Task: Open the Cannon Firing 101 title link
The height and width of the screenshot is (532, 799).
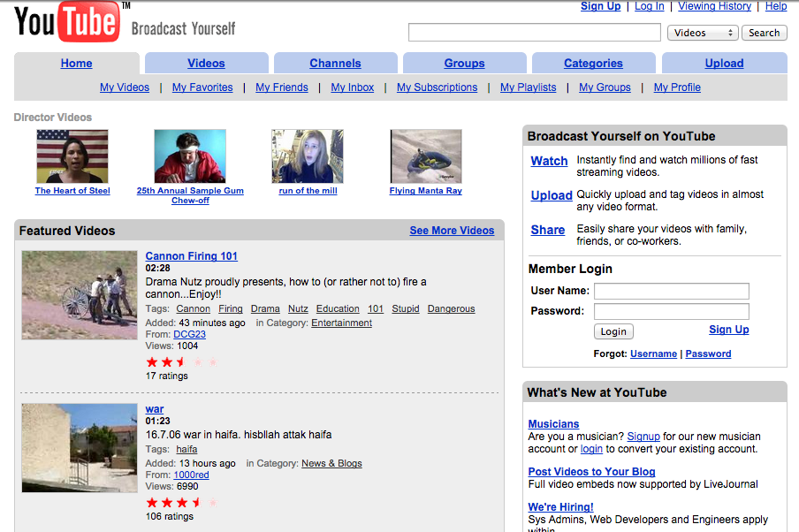Action: 191,255
